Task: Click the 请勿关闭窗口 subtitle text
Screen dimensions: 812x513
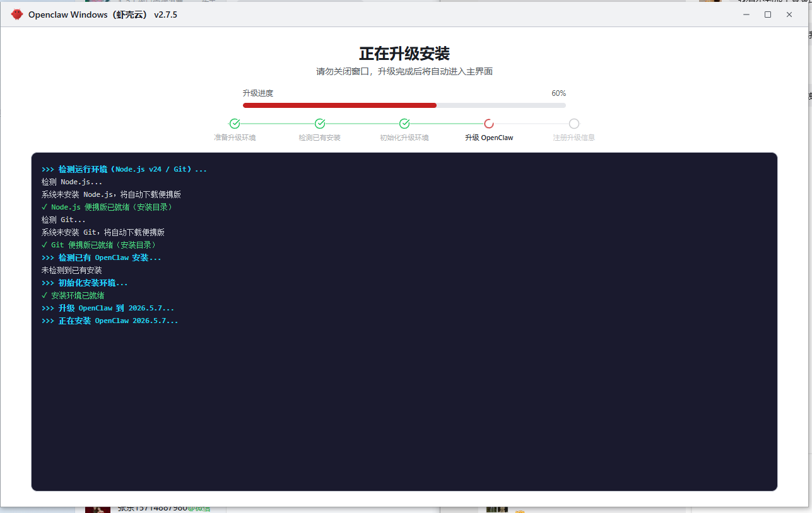Action: click(x=404, y=72)
